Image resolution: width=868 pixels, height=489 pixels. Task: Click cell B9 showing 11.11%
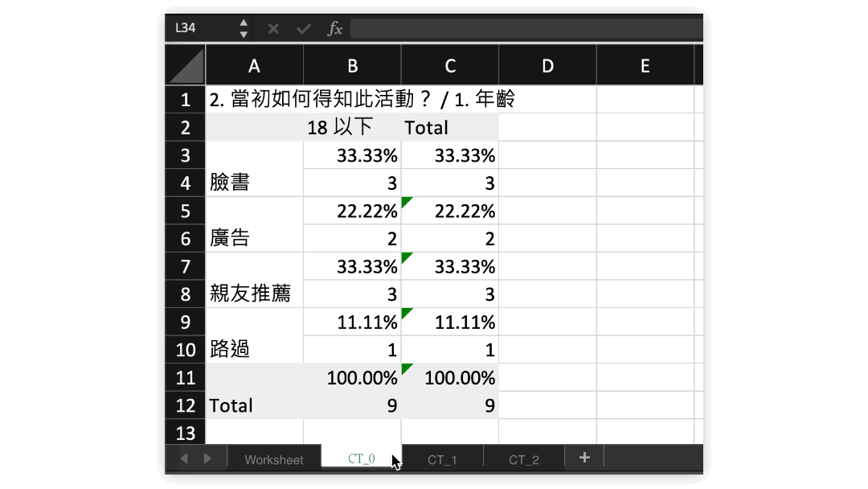(x=352, y=322)
